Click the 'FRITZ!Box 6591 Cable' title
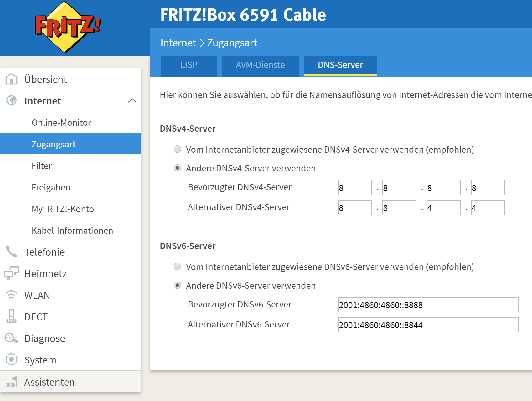Screen dimensions: 532x401 click(x=243, y=15)
